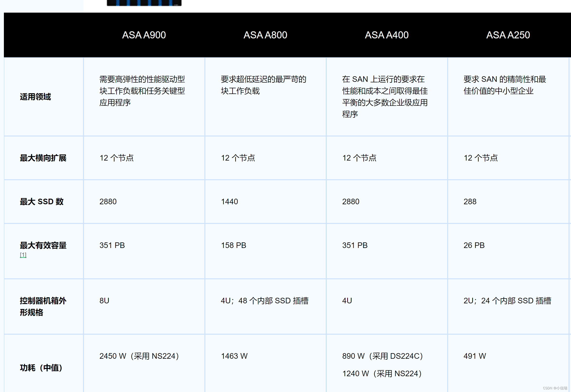Click the 1240 W（采用 NS224）text
The height and width of the screenshot is (392, 571).
382,374
